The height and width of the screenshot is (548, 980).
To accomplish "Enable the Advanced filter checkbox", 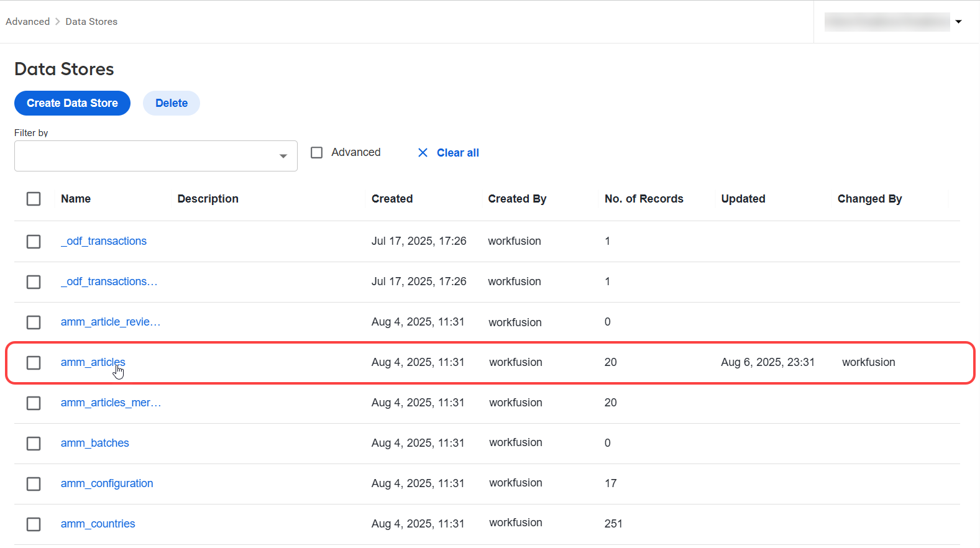I will click(x=317, y=153).
